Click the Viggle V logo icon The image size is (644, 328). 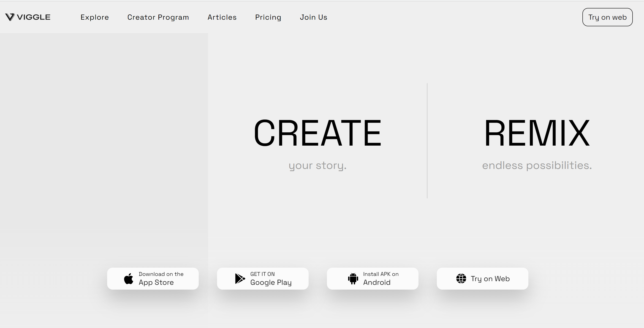(10, 17)
